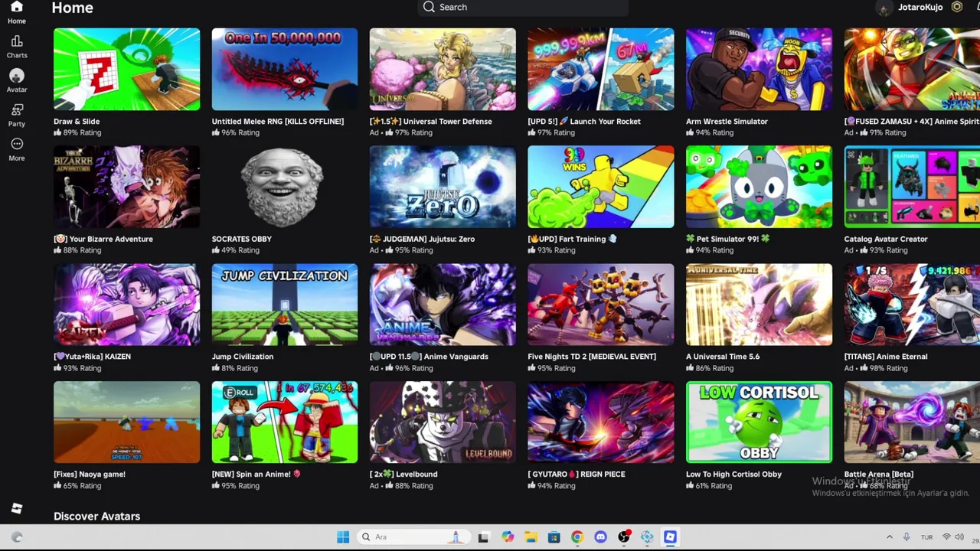Open the Fart Training thumbnail
Image resolution: width=980 pixels, height=551 pixels.
pyautogui.click(x=601, y=187)
